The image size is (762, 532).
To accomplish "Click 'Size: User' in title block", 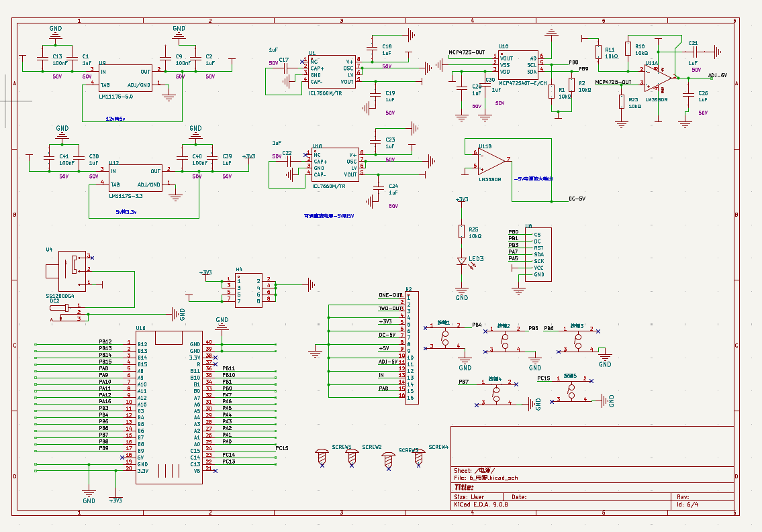I will click(x=469, y=497).
